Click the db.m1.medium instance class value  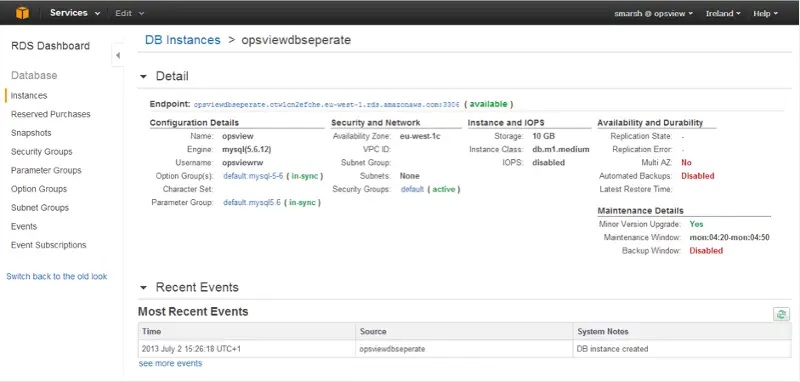pyautogui.click(x=561, y=149)
